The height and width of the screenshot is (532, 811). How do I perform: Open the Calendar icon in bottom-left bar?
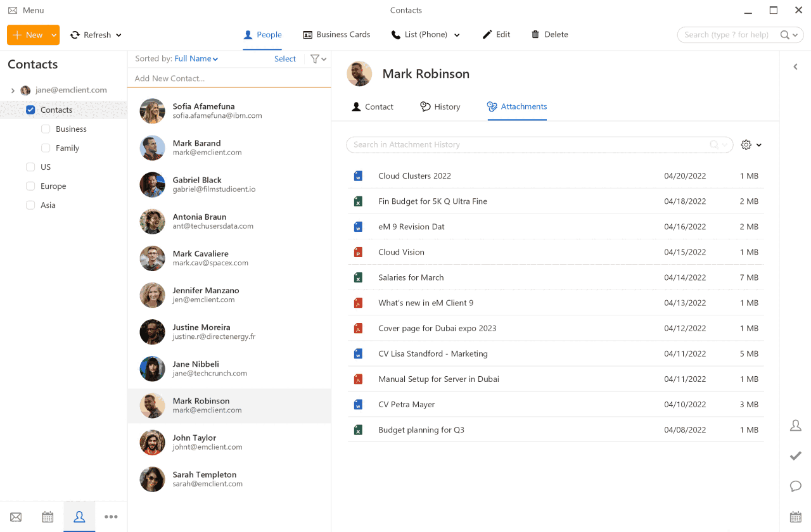click(48, 517)
